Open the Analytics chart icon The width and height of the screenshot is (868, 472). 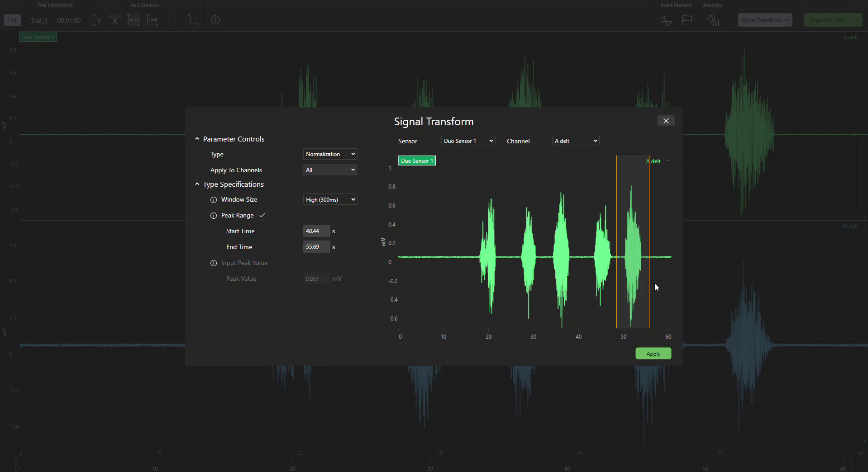click(x=713, y=20)
